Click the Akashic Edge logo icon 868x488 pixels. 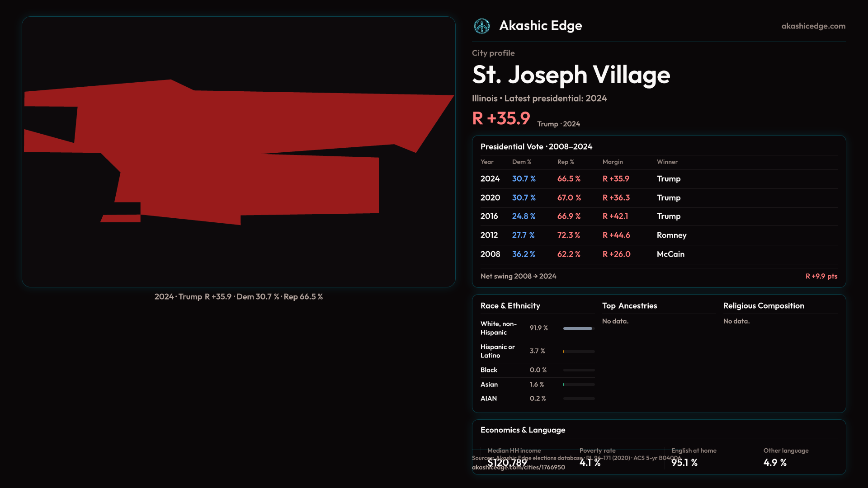click(x=481, y=26)
